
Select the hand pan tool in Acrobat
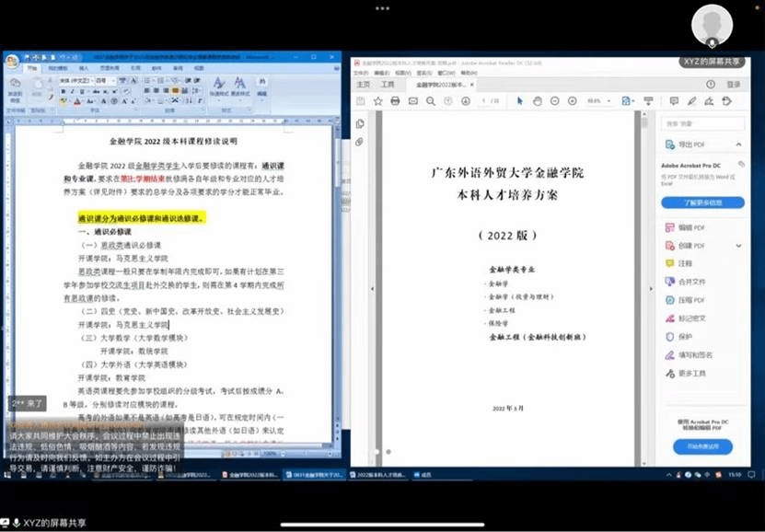point(539,100)
